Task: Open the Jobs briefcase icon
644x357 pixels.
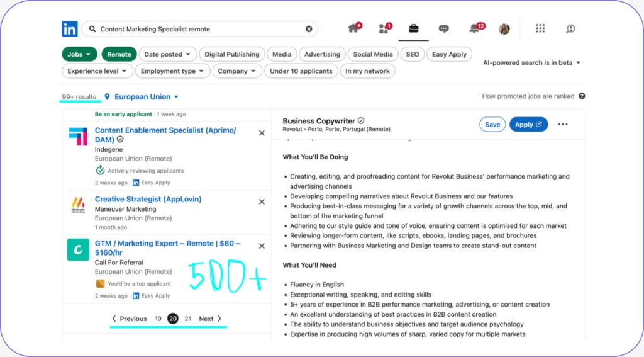Action: 414,28
